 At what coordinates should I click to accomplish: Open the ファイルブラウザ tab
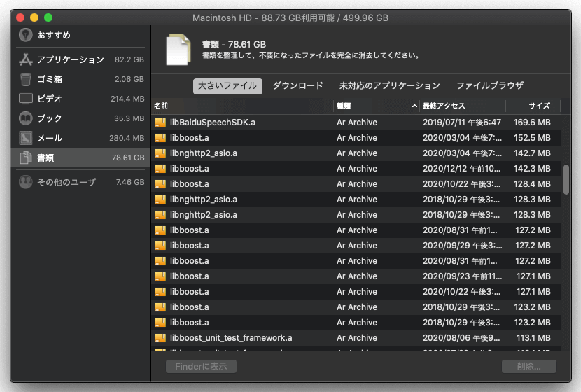(490, 85)
